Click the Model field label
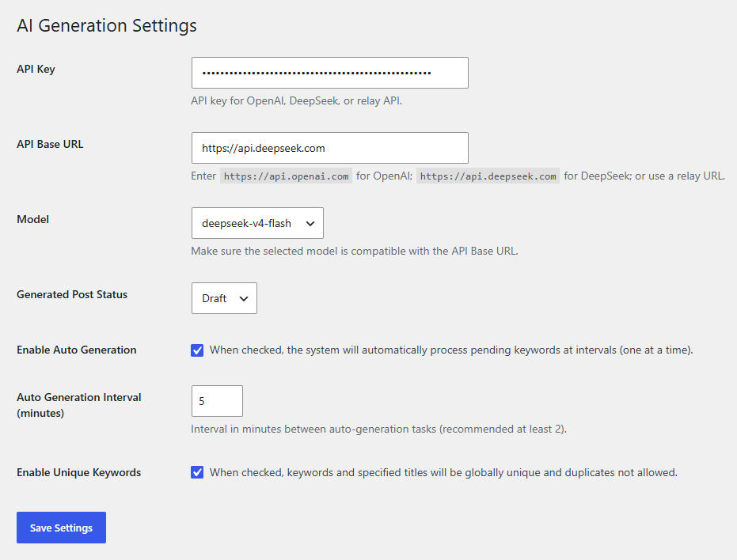Image resolution: width=737 pixels, height=560 pixels. point(33,219)
